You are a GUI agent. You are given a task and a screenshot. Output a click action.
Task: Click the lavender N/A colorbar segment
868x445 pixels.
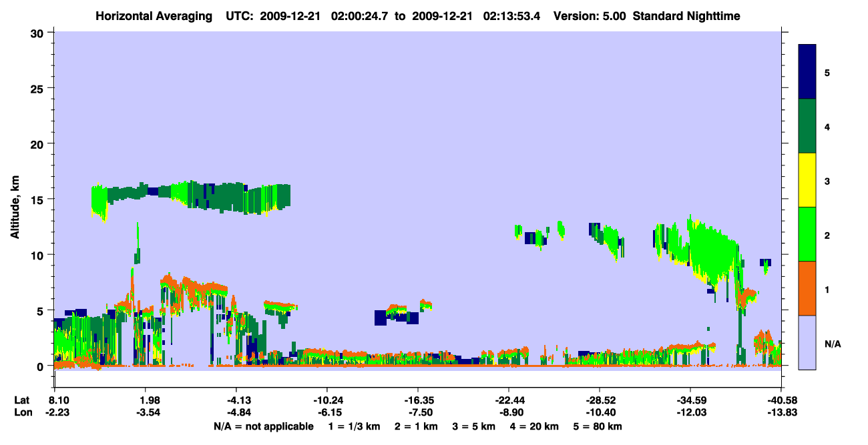tap(807, 342)
